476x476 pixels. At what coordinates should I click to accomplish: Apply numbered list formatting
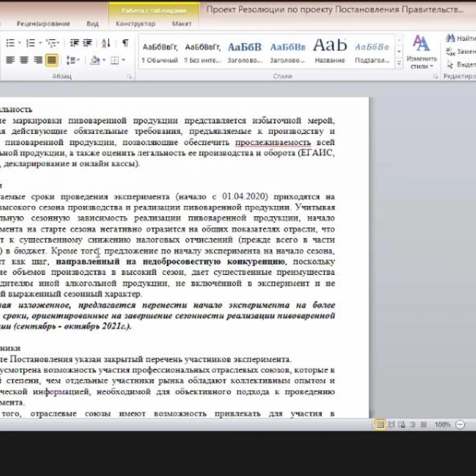[31, 43]
